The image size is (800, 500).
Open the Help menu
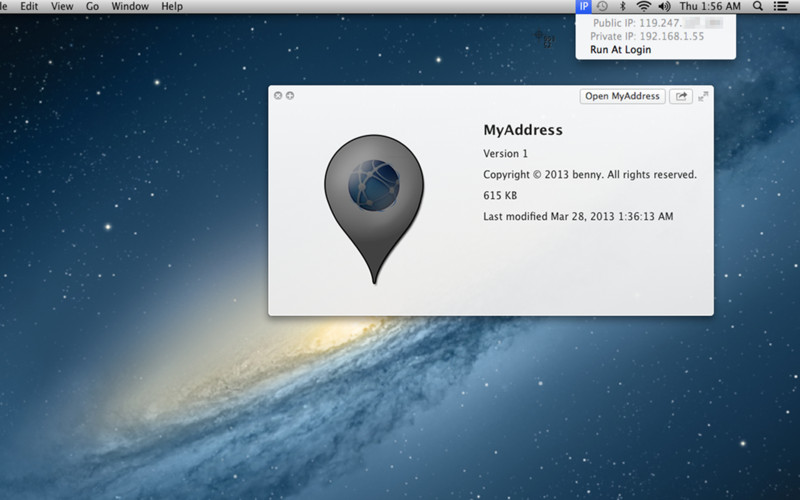point(172,7)
